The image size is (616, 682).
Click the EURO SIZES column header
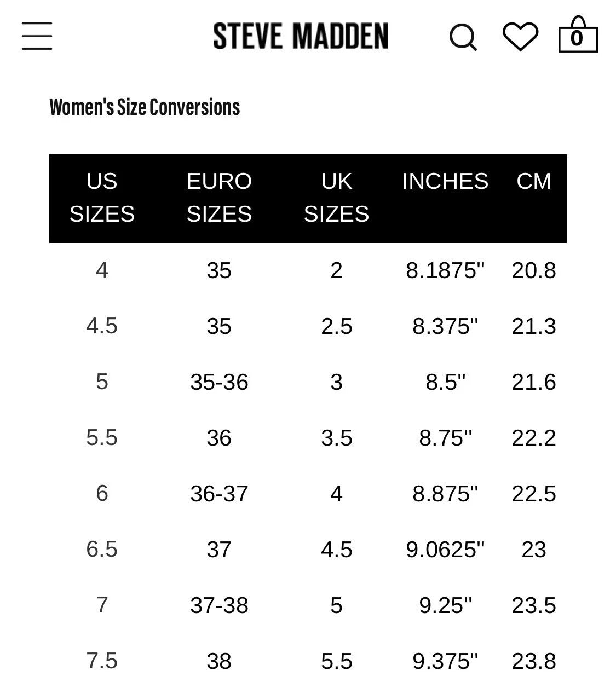219,198
